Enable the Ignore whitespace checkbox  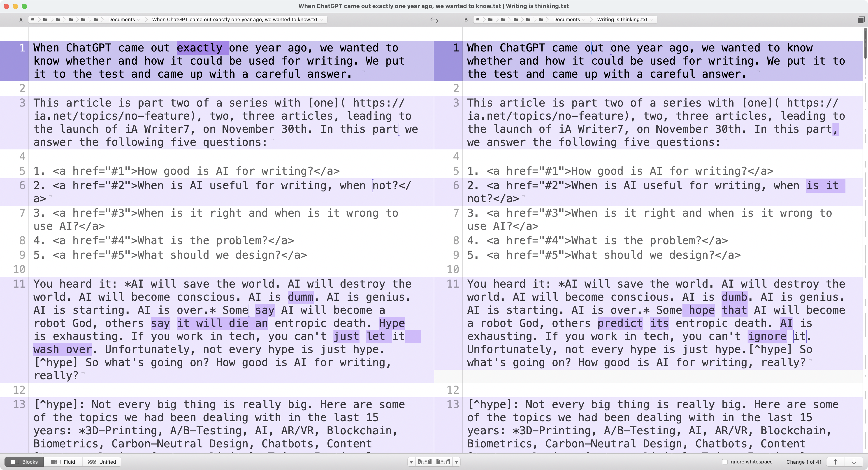pyautogui.click(x=725, y=462)
